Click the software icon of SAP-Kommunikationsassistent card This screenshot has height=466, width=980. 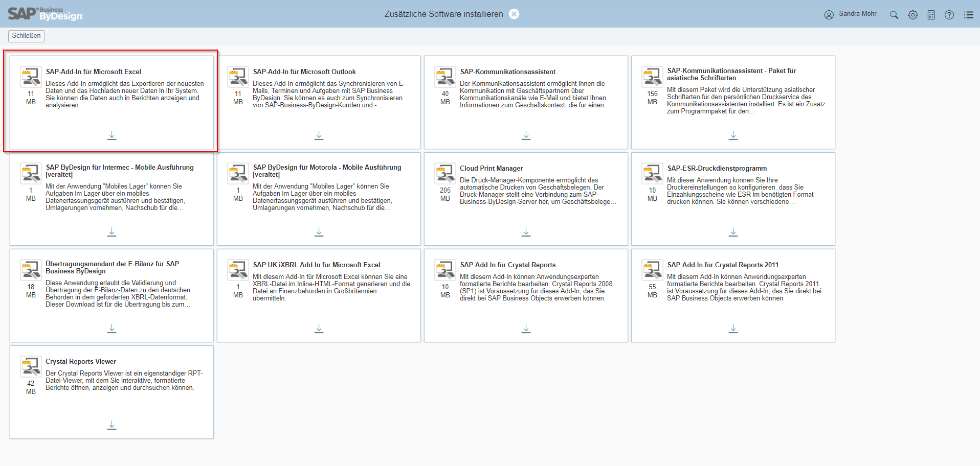[x=446, y=77]
